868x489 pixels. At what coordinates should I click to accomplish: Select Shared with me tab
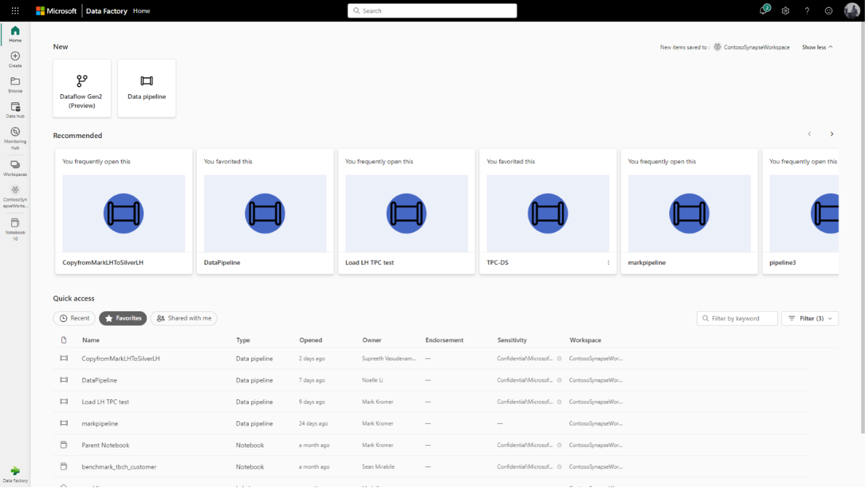coord(184,318)
